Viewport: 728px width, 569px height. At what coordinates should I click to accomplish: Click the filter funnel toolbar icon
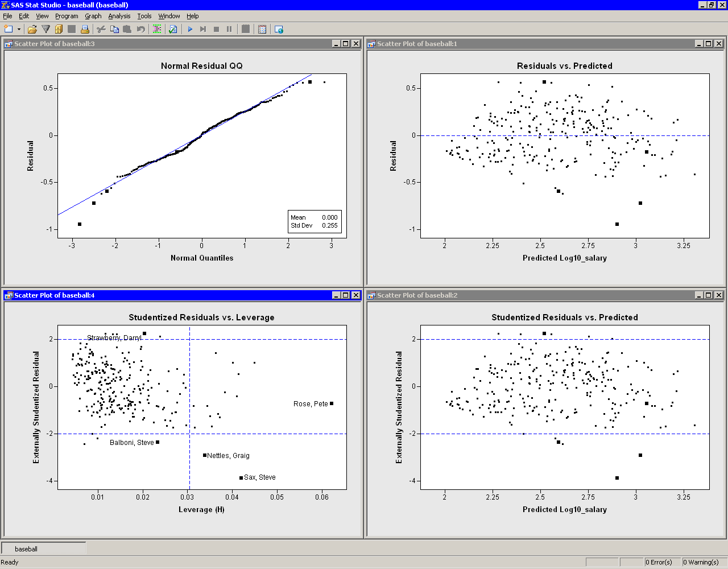[46, 29]
